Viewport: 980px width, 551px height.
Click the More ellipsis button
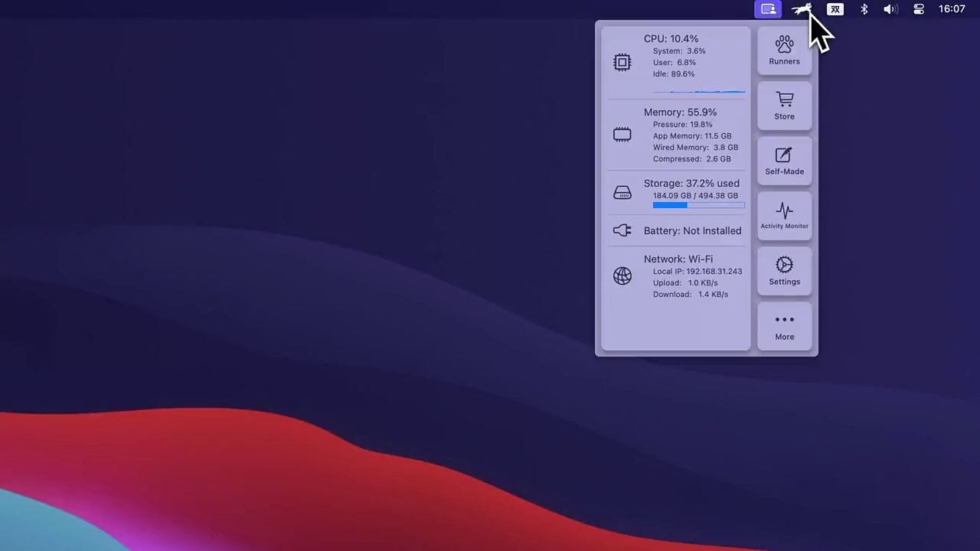784,326
